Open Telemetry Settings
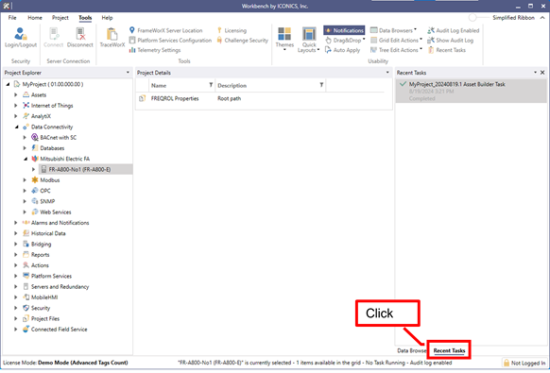550x373 pixels. coord(155,50)
